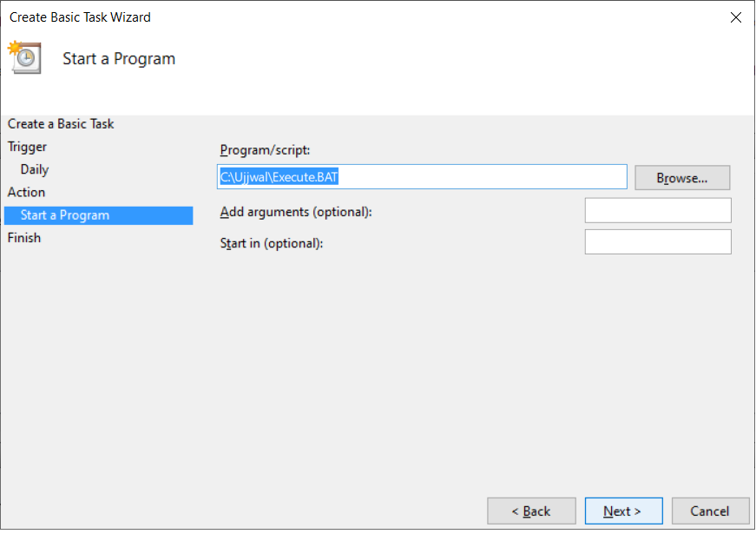Cancel the wizard
Viewport: 756px width, 534px height.
tap(711, 511)
